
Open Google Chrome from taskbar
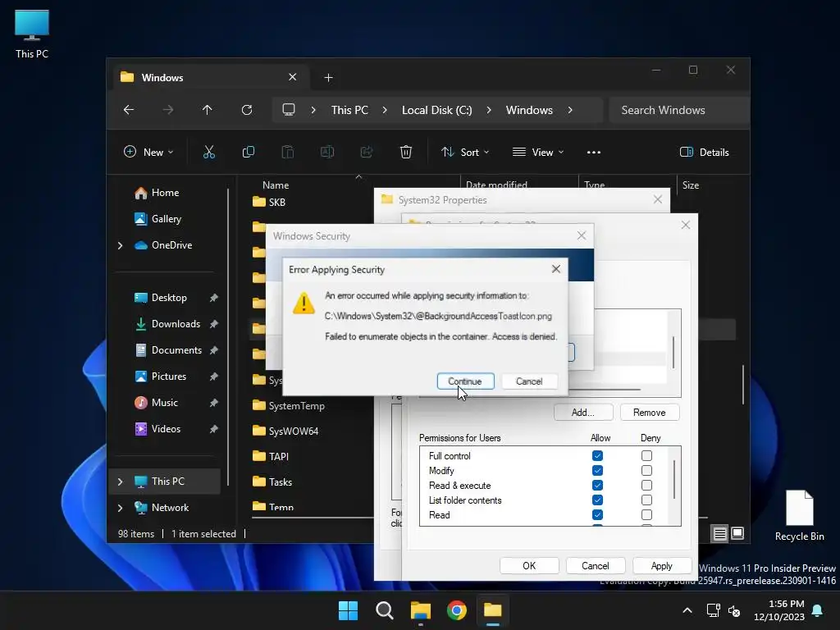(456, 610)
